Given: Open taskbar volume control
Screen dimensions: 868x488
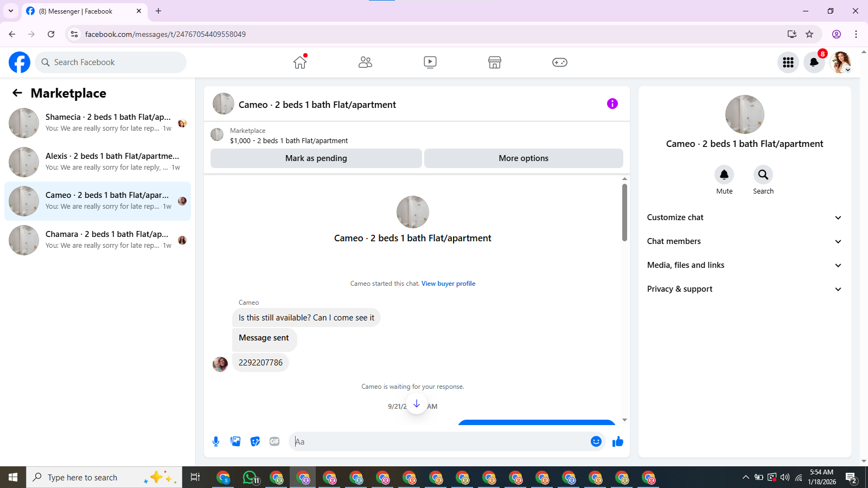Looking at the screenshot, I should click(785, 477).
